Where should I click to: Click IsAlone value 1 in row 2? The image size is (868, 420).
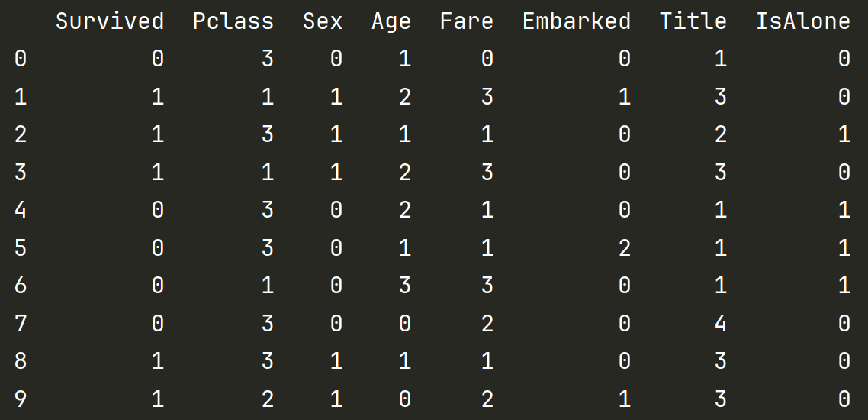click(x=844, y=134)
